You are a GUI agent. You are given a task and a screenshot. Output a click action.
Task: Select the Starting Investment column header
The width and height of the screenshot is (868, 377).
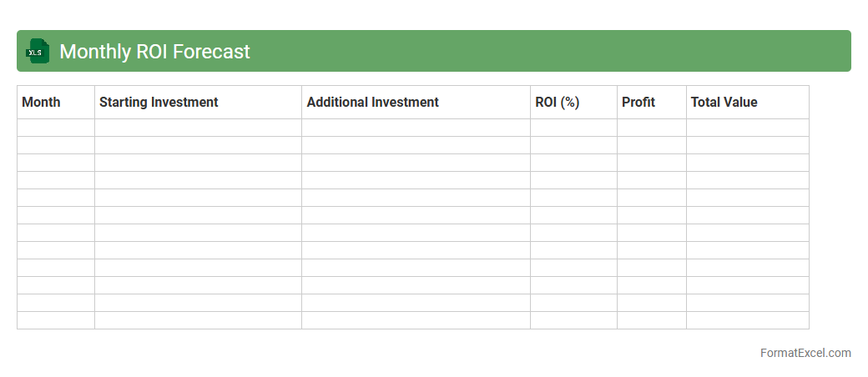pyautogui.click(x=159, y=102)
